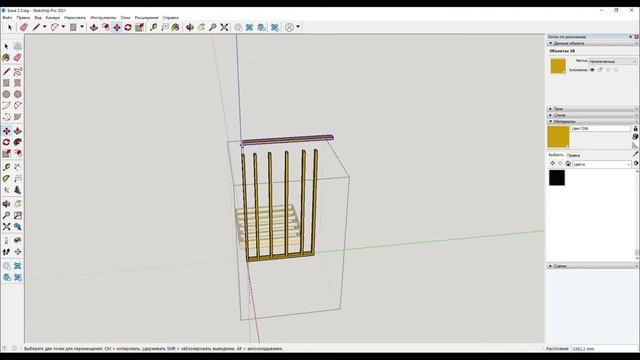640x360 pixels.
Task: Open the Файл menu
Action: (x=7, y=18)
